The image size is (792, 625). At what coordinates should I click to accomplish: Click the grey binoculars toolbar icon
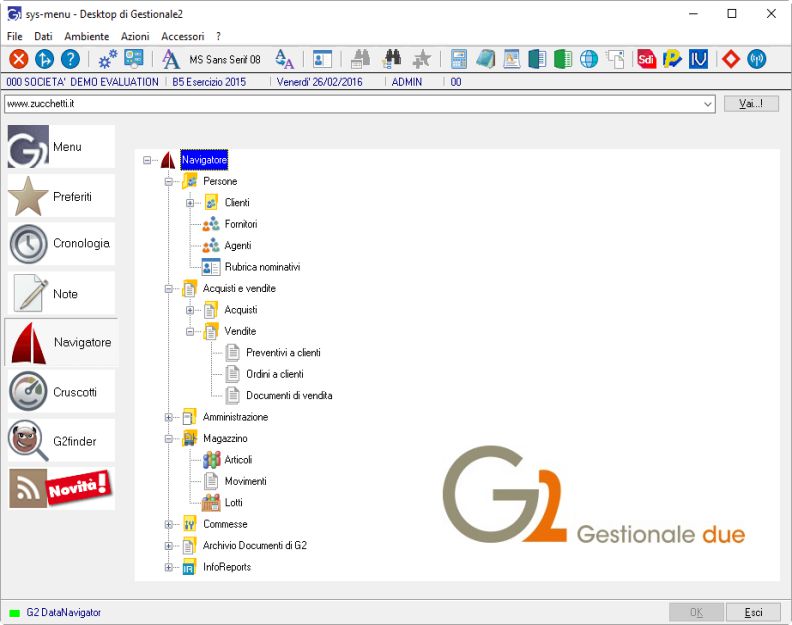point(360,60)
